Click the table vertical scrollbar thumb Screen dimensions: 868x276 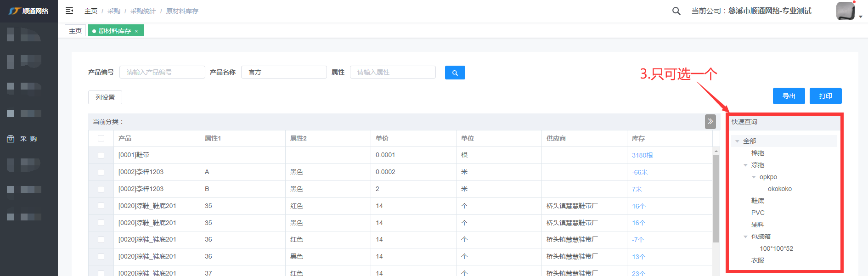tap(716, 197)
